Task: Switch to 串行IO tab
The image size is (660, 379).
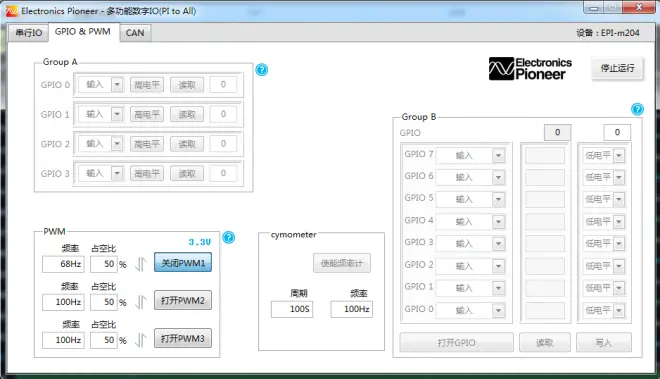Action: pos(29,32)
